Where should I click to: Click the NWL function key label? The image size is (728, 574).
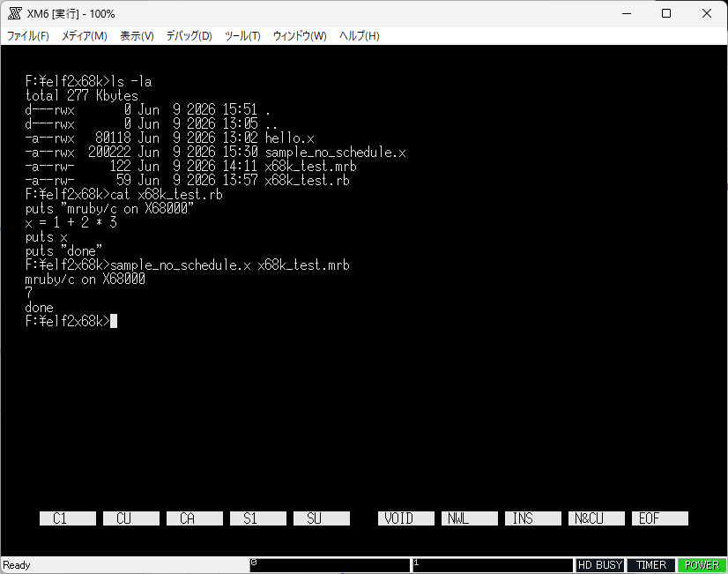pos(470,518)
